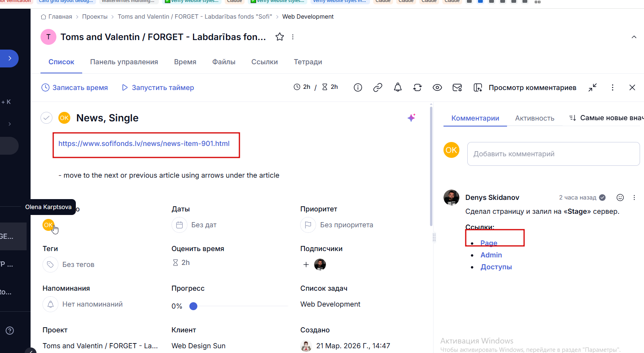Close the task panel

[x=632, y=87]
